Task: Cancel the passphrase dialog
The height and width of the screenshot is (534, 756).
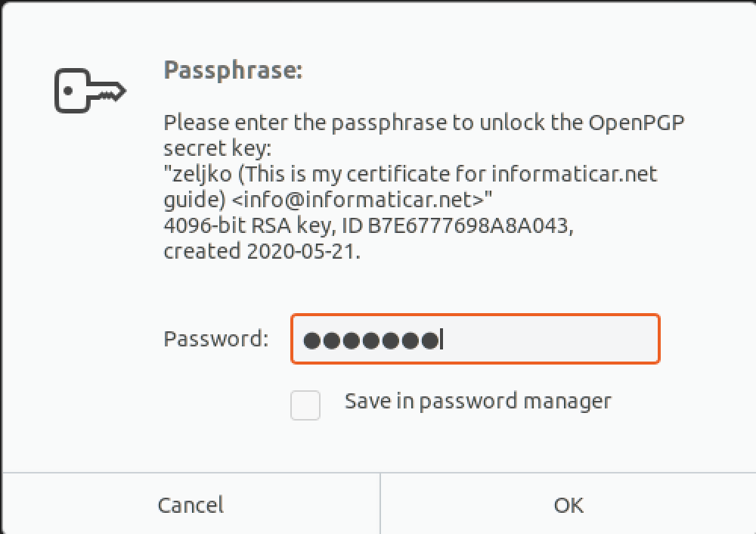Action: click(x=191, y=505)
